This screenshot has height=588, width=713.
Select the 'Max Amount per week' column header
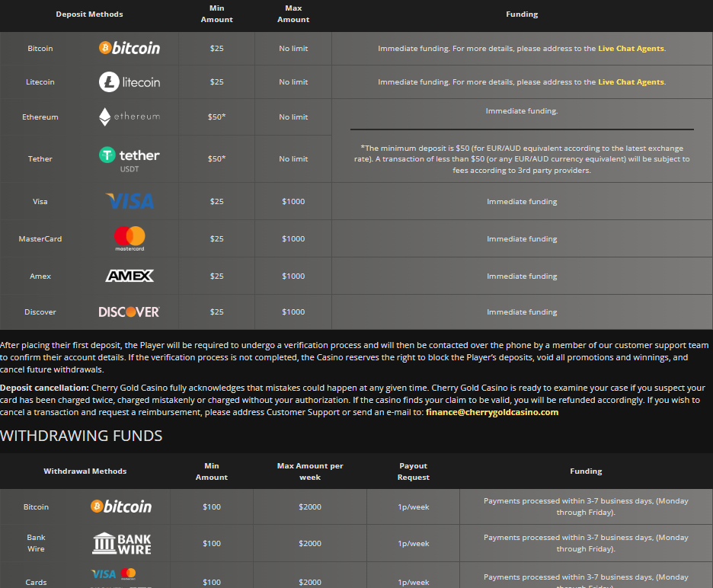pos(310,471)
